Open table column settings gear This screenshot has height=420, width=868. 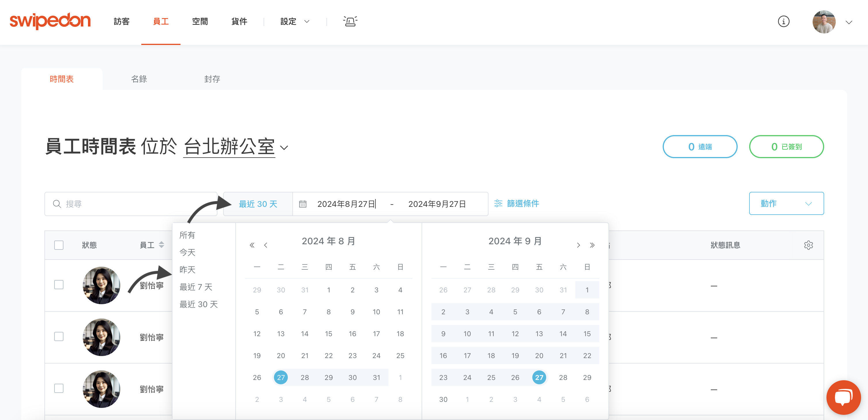click(x=808, y=245)
